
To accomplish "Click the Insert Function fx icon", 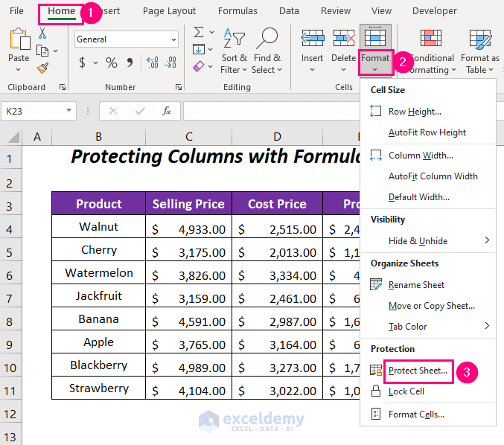I will (x=167, y=111).
